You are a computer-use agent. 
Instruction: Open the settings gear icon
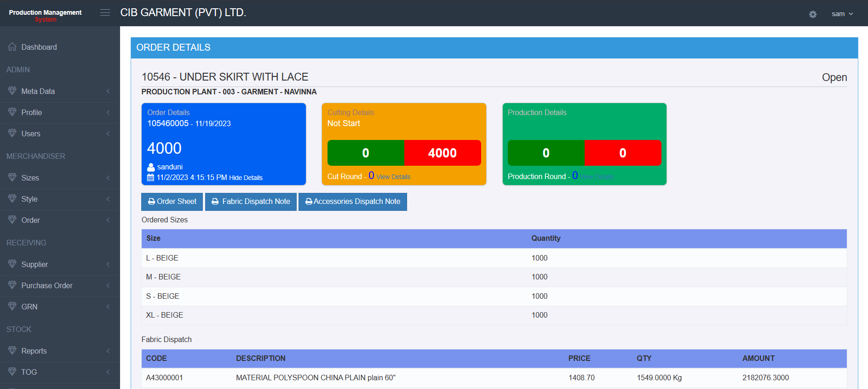click(813, 14)
